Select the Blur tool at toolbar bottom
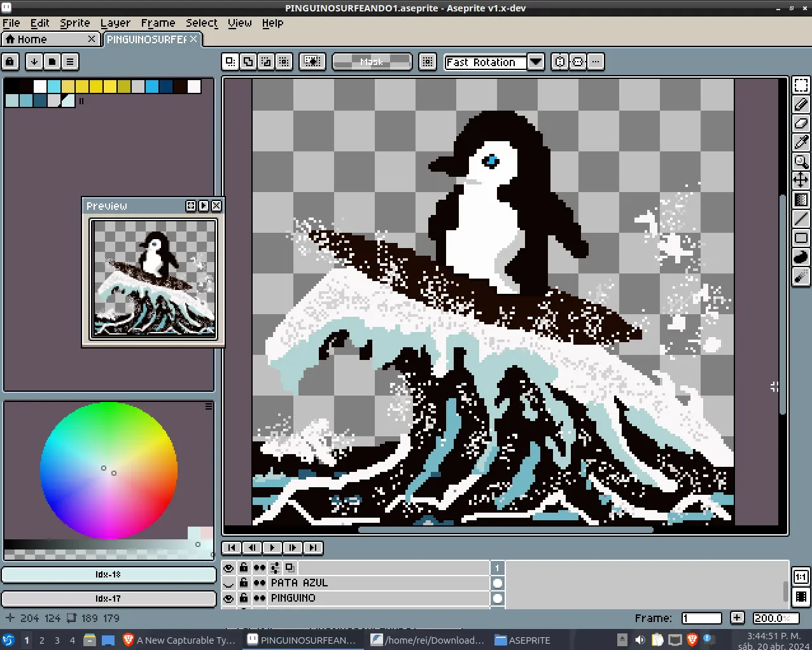 coord(801,276)
